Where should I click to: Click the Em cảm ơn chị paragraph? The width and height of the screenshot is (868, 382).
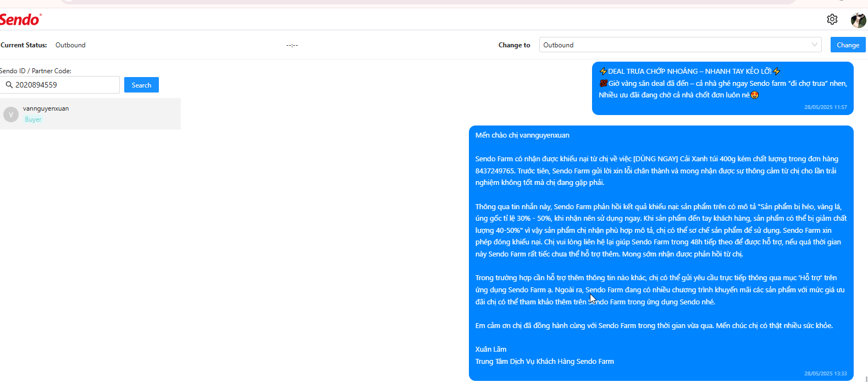(654, 325)
